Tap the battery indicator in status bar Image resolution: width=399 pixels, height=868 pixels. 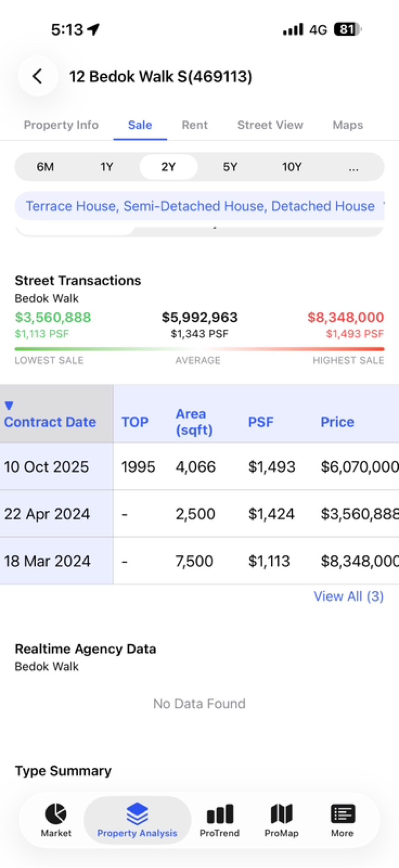[x=347, y=29]
